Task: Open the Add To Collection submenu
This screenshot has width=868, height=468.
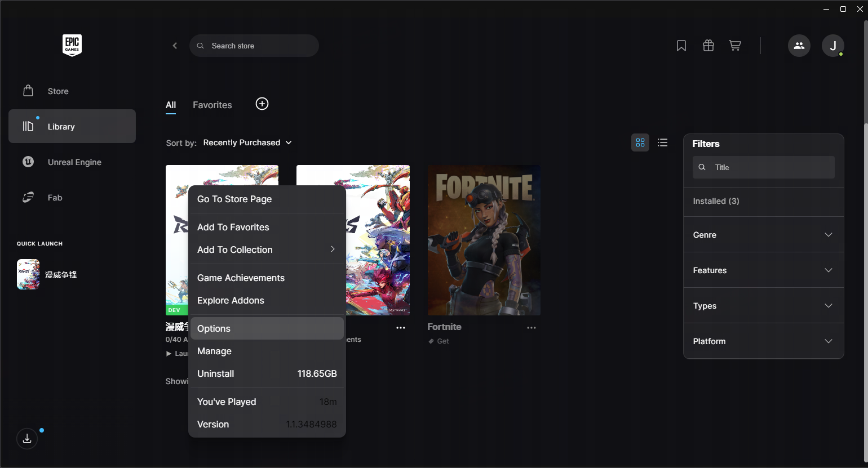Action: (x=267, y=249)
